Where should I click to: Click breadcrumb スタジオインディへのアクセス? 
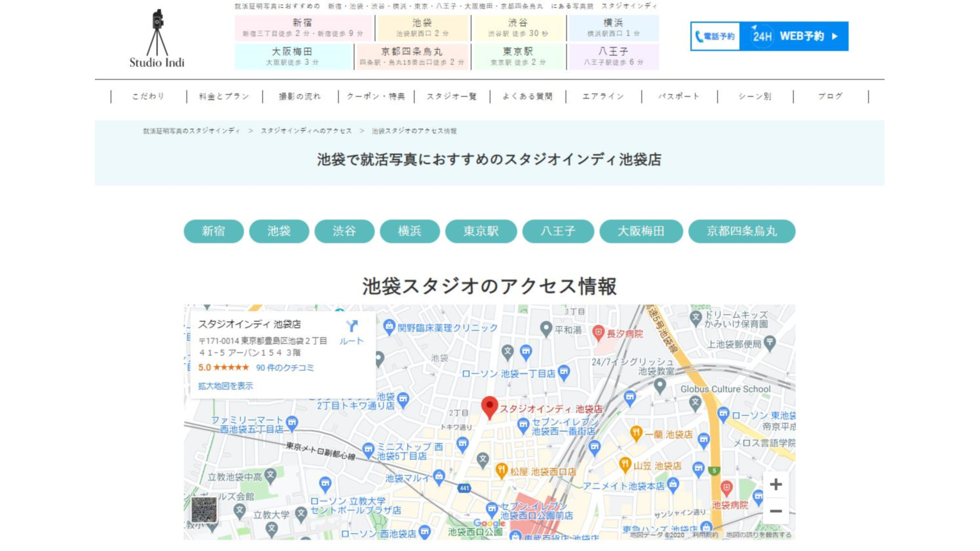coord(306,131)
